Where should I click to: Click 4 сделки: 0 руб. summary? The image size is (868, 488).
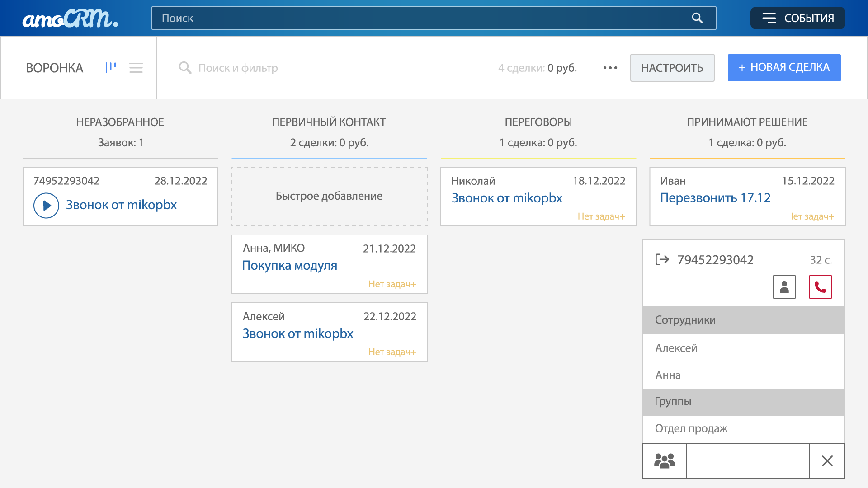pos(538,68)
